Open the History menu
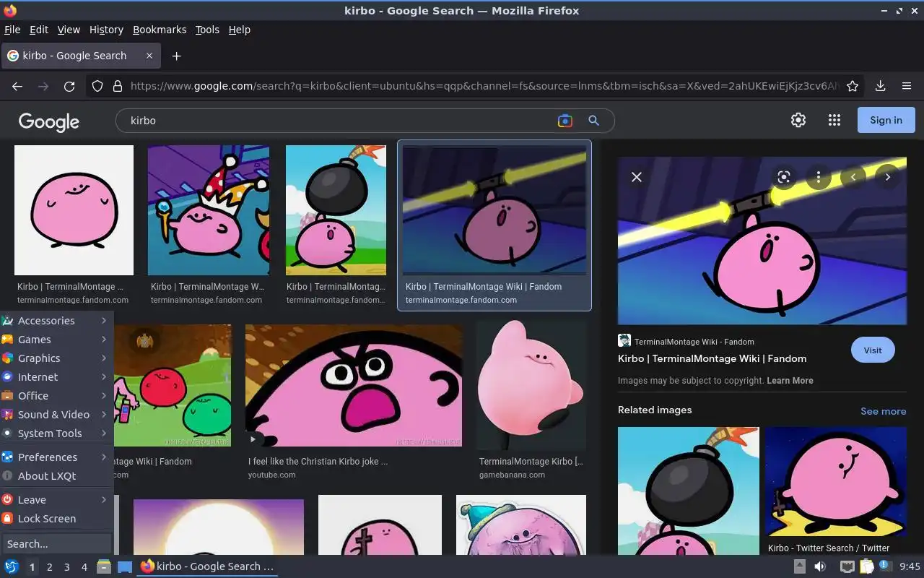This screenshot has width=924, height=578. click(106, 30)
